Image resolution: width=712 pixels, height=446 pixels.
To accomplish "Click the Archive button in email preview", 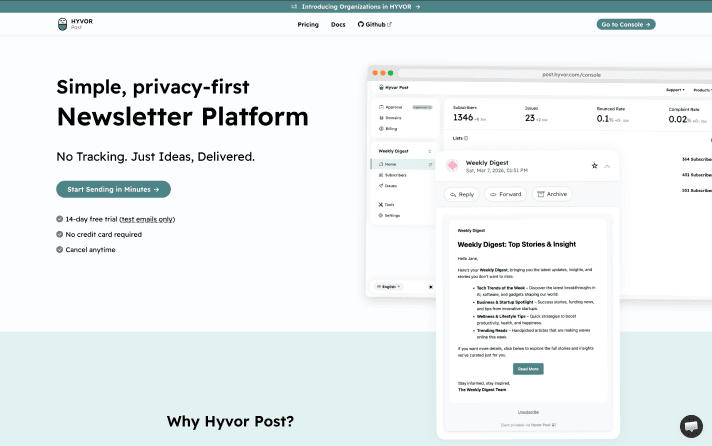I will pyautogui.click(x=552, y=194).
